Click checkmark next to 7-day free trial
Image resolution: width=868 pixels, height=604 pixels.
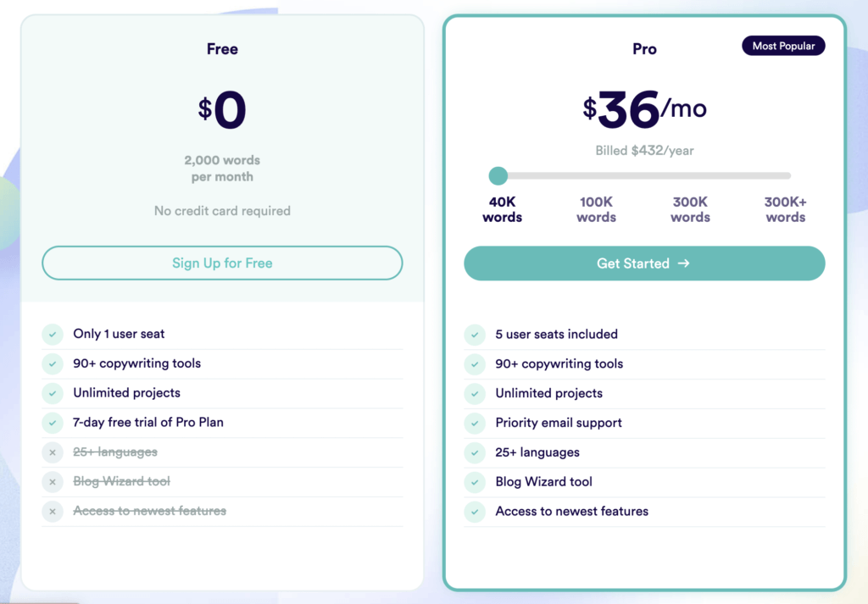tap(53, 423)
